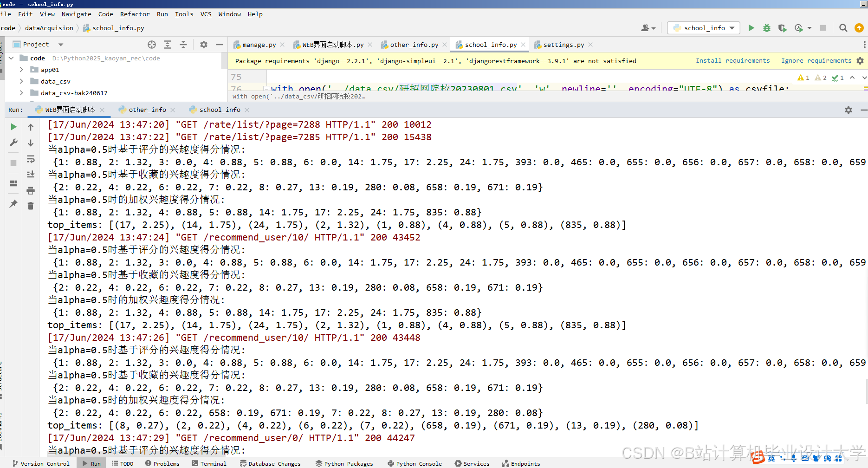Open run configuration settings with wrench icon
Screen dimensions: 868x468
[x=13, y=143]
